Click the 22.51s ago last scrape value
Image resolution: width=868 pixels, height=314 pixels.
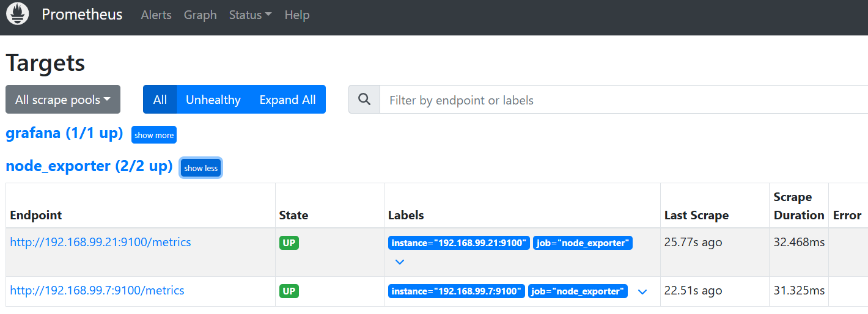(693, 291)
